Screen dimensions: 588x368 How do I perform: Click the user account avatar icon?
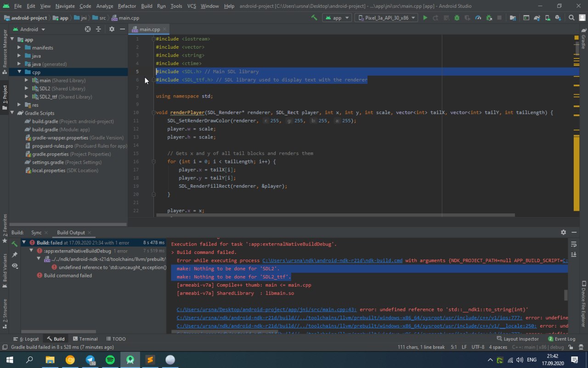click(582, 17)
